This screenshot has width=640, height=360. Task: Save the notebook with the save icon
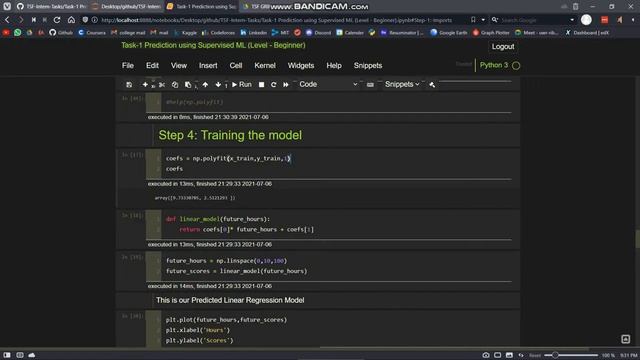[x=129, y=84]
